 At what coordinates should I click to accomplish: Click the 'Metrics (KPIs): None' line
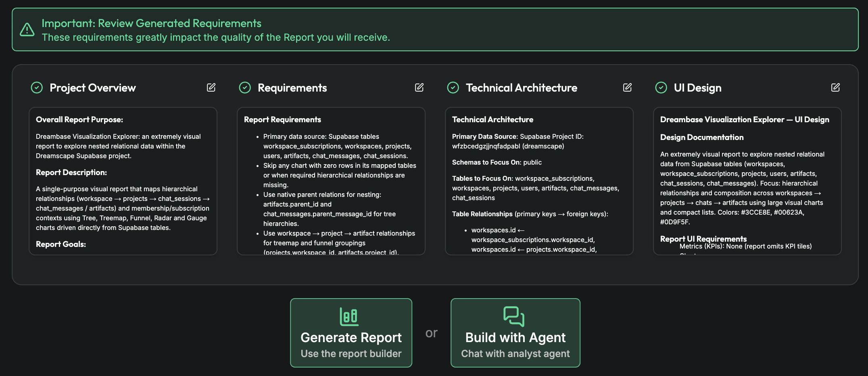coord(745,246)
